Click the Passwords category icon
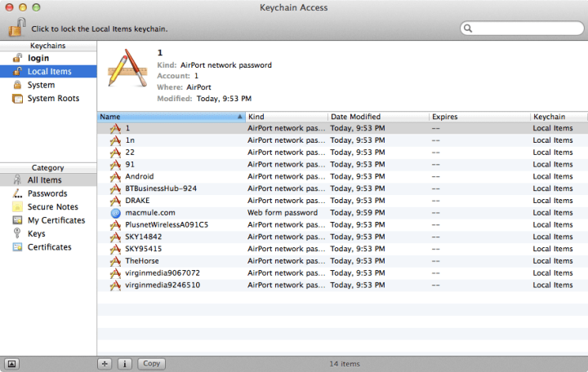 (17, 193)
